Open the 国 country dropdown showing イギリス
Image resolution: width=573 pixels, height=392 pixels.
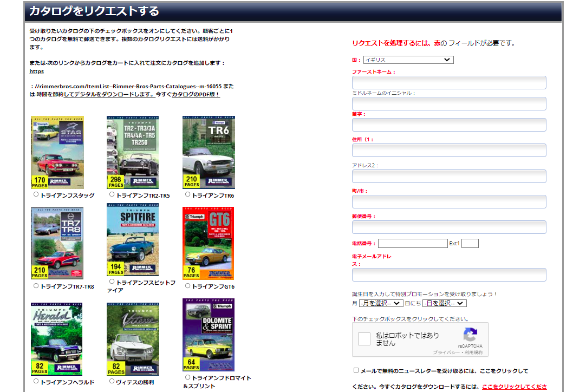point(408,60)
